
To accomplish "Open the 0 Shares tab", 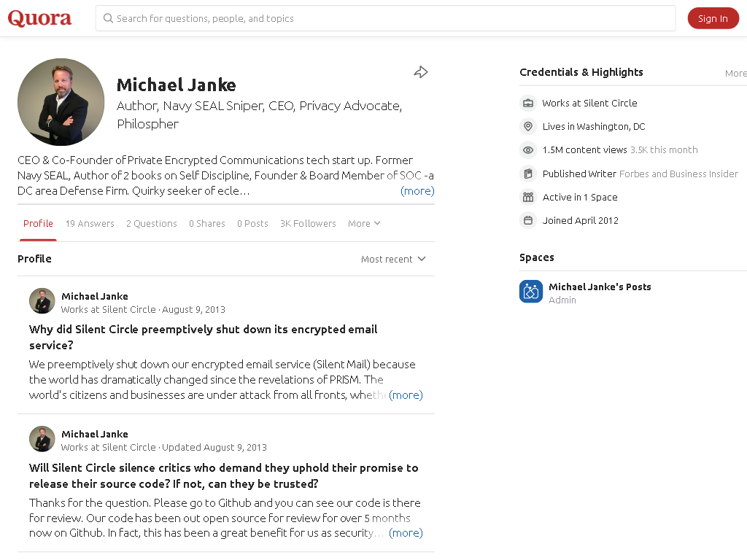I will pyautogui.click(x=206, y=223).
